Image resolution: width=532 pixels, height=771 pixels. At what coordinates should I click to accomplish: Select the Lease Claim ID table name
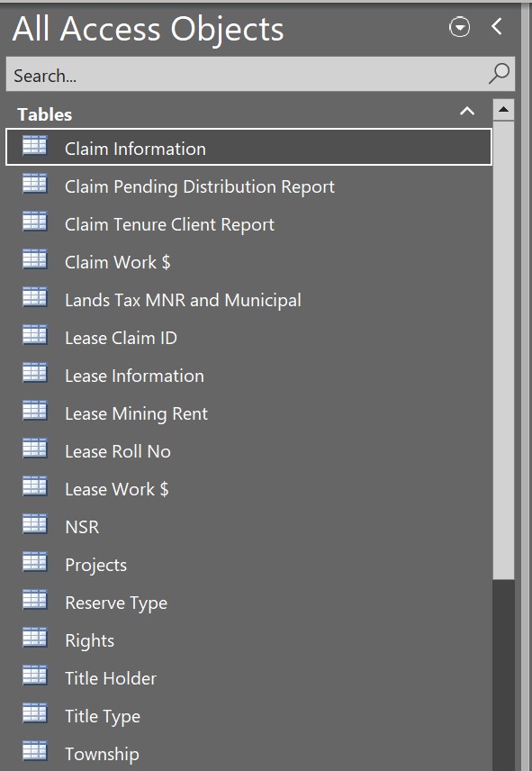pyautogui.click(x=121, y=339)
